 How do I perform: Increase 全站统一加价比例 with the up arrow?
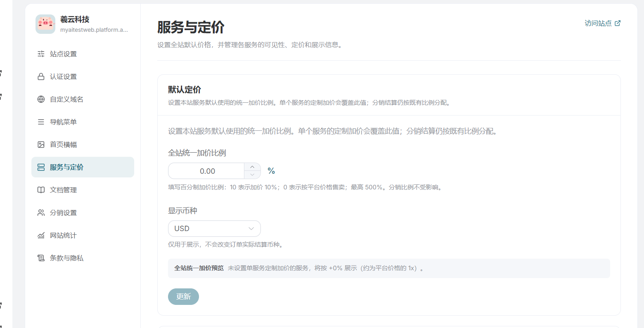[252, 167]
